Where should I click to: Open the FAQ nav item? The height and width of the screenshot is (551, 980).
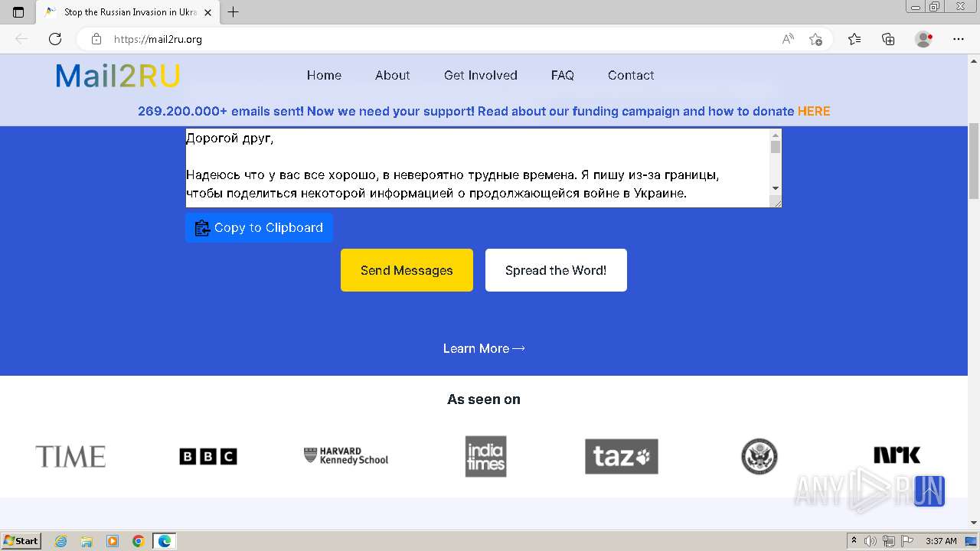(562, 75)
